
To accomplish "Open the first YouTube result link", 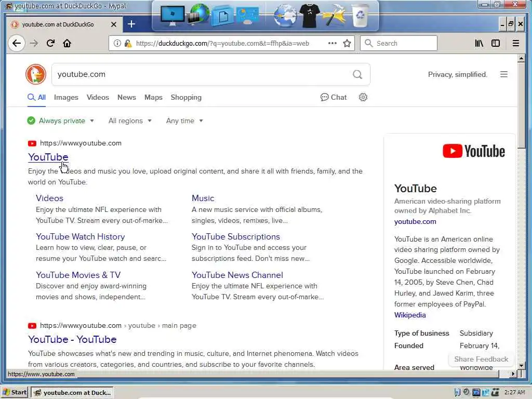I will coord(48,157).
